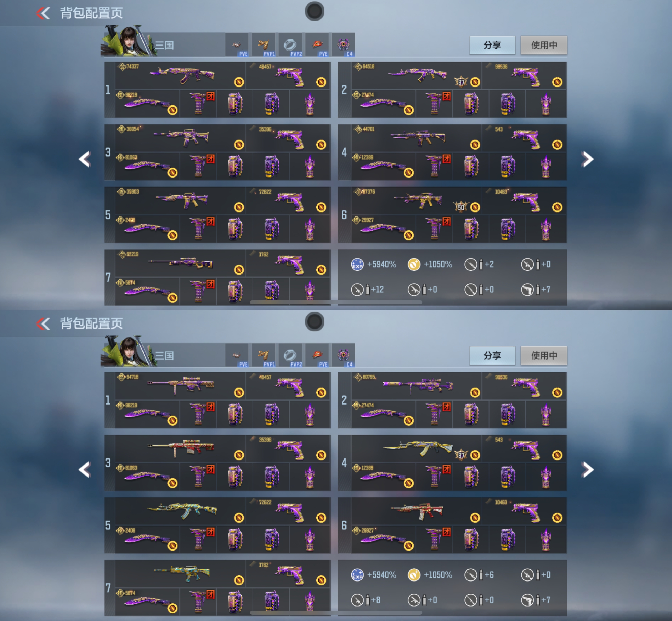The width and height of the screenshot is (672, 621).
Task: Click the 使用中 button in the lower screen
Action: pos(544,356)
